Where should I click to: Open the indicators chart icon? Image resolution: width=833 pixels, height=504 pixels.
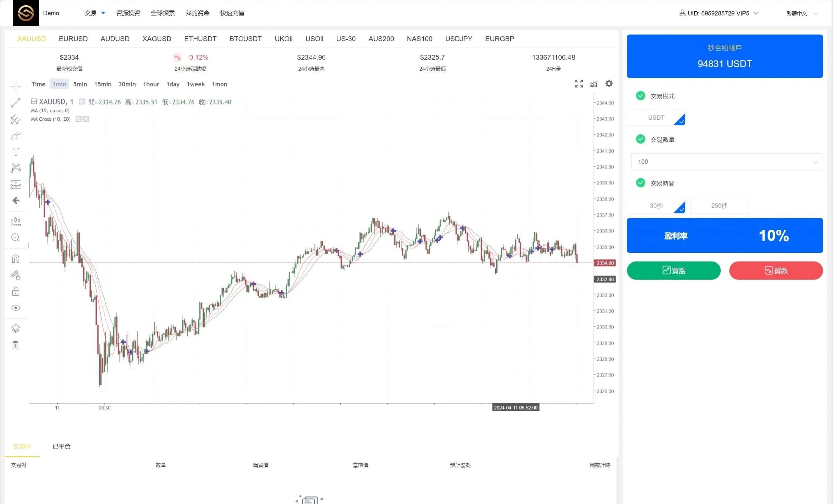(x=593, y=84)
